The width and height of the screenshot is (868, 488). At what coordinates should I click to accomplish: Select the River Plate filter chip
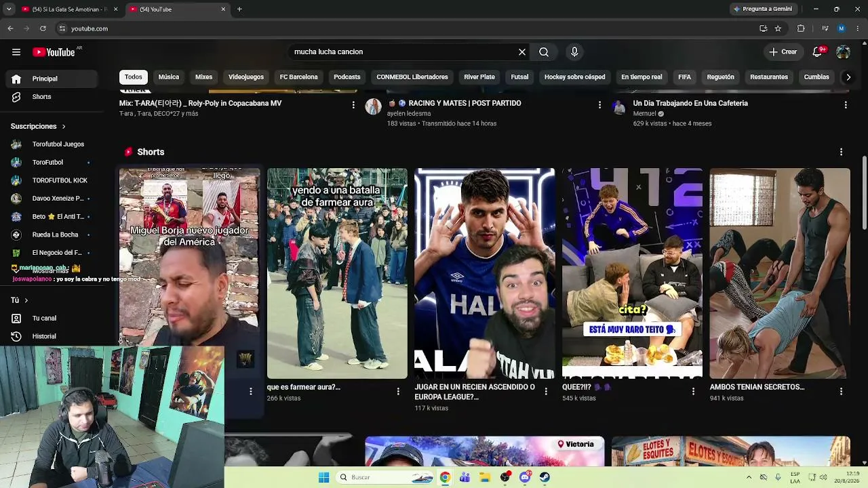pos(479,77)
